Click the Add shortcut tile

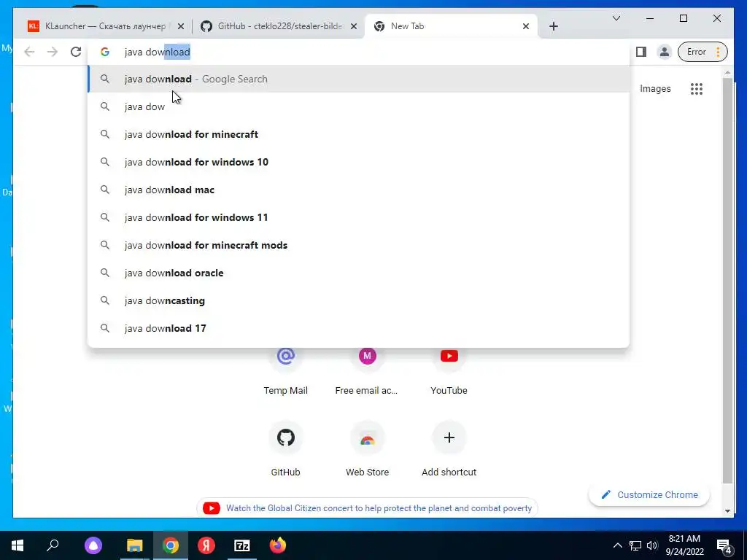tap(449, 450)
